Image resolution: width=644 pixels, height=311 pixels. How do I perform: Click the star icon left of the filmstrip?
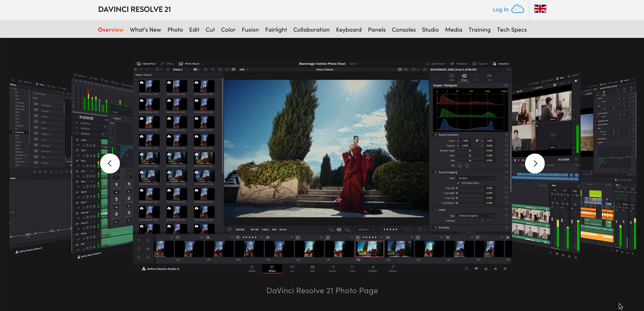148,240
